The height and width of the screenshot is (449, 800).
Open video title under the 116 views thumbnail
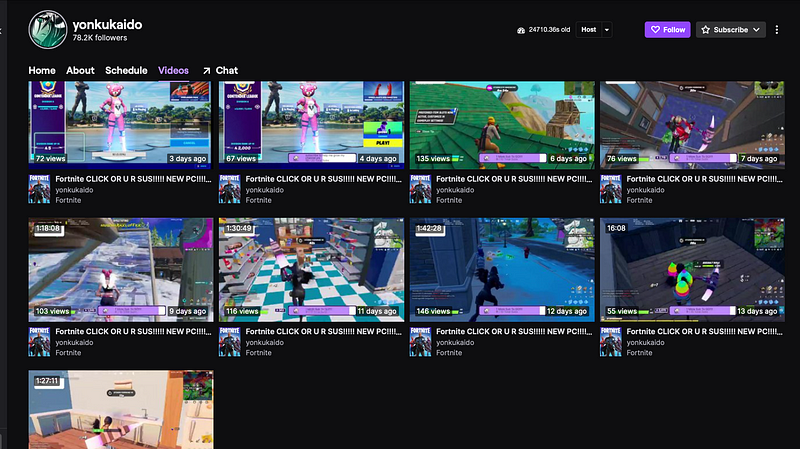(x=323, y=332)
